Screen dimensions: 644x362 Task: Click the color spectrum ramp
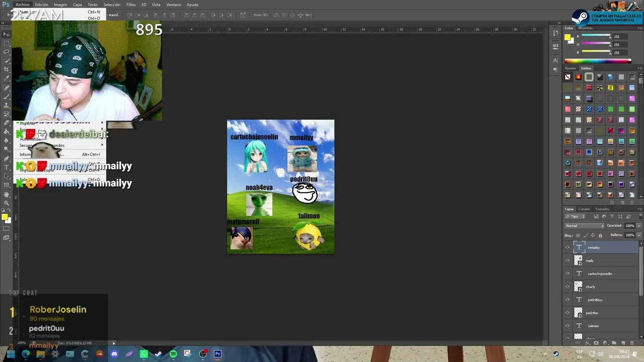[598, 61]
